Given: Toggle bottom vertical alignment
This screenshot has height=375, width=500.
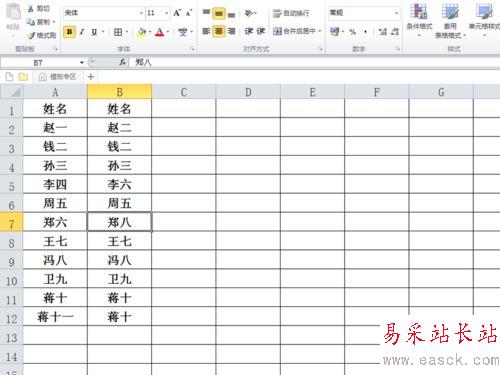Looking at the screenshot, I should [x=231, y=14].
